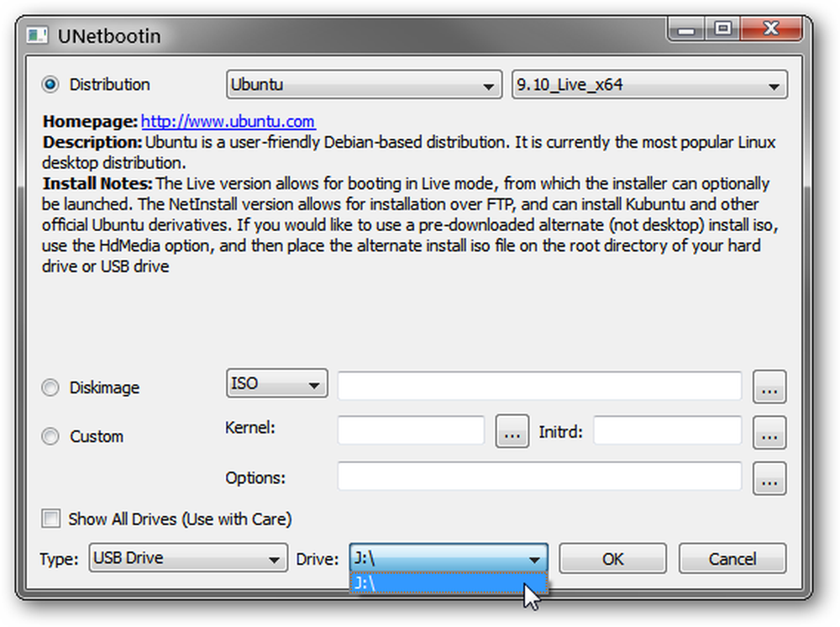Close the UNetbootin window
Image resolution: width=840 pixels, height=627 pixels.
tap(771, 29)
